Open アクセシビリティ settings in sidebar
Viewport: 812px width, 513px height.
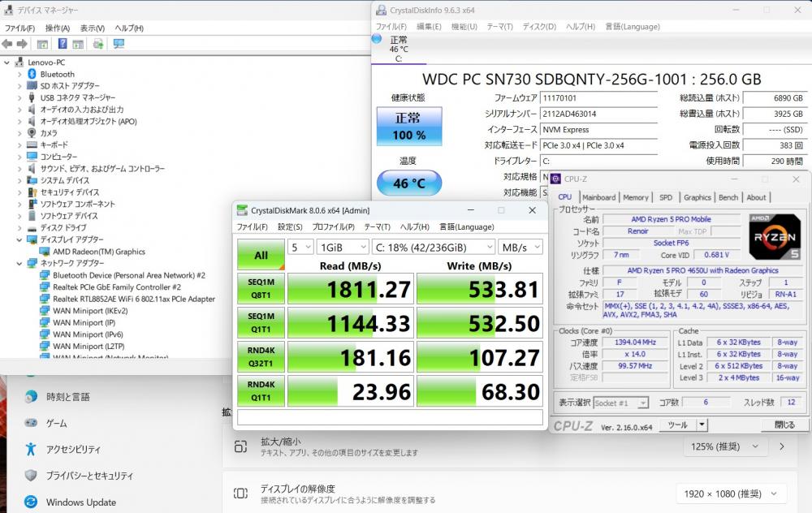pyautogui.click(x=73, y=450)
